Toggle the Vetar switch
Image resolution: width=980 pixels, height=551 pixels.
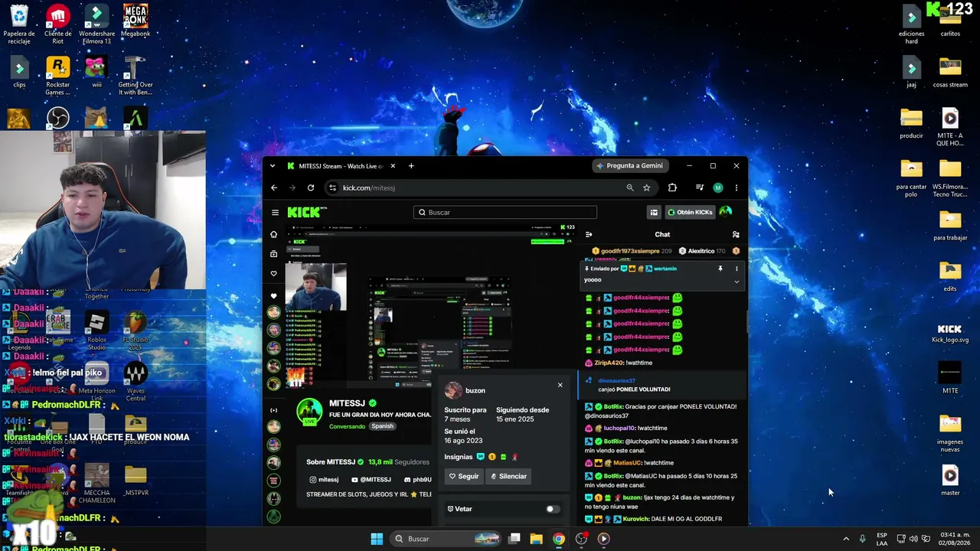(553, 509)
